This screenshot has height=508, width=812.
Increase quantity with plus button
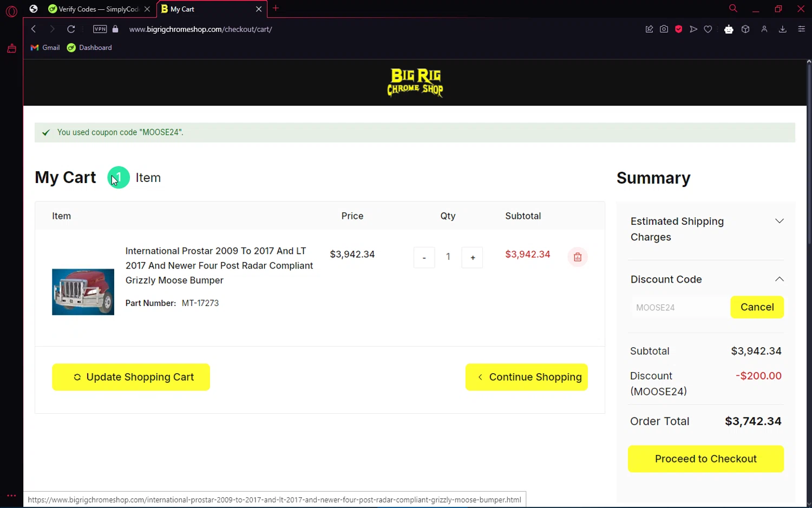473,257
